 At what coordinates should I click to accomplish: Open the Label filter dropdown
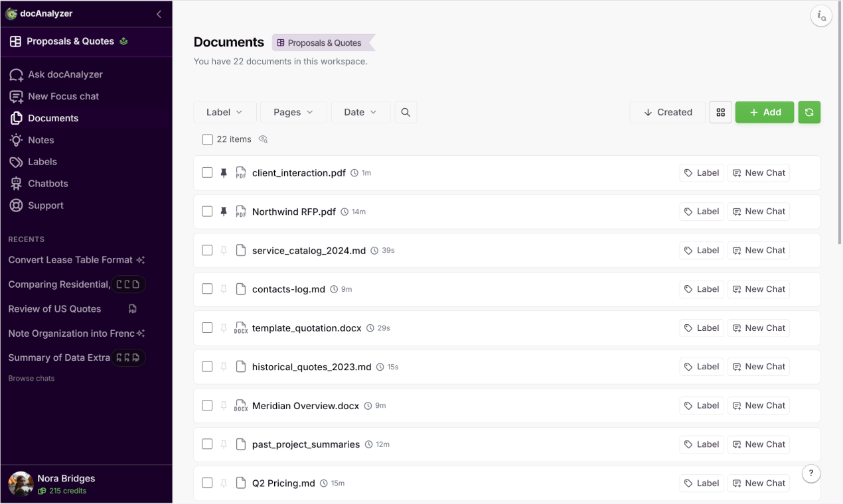[x=225, y=112]
